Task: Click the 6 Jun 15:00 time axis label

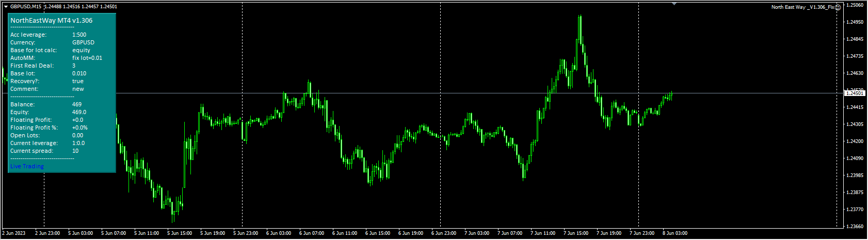Action: tap(378, 233)
